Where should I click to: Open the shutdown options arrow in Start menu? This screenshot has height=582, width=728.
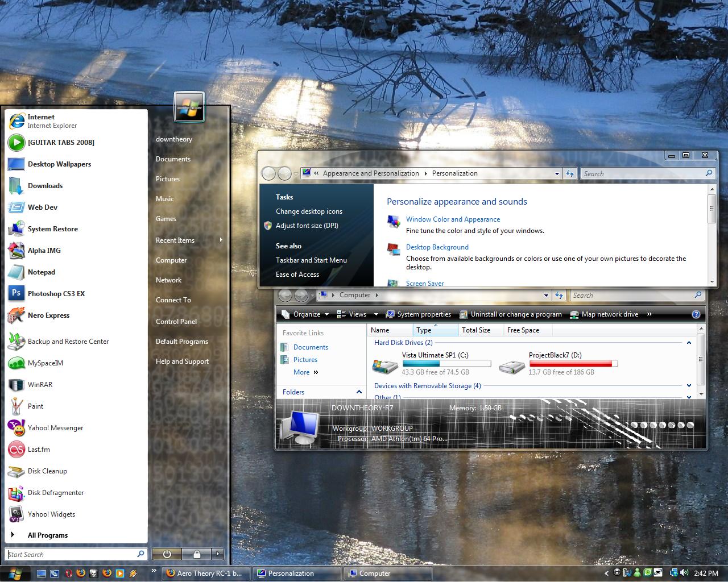[217, 554]
